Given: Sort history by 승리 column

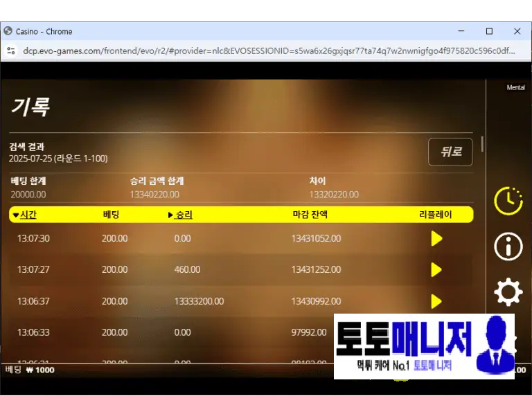Looking at the screenshot, I should coord(181,215).
